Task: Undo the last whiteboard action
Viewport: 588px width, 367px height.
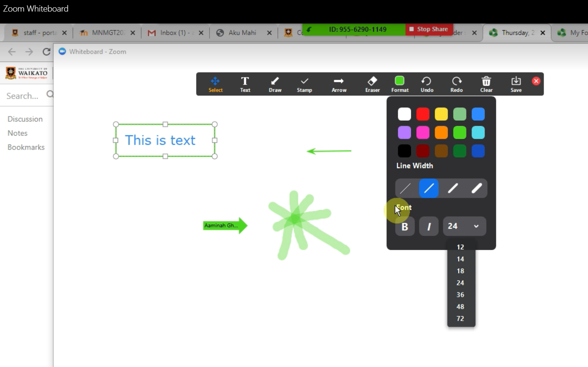Action: [x=427, y=84]
